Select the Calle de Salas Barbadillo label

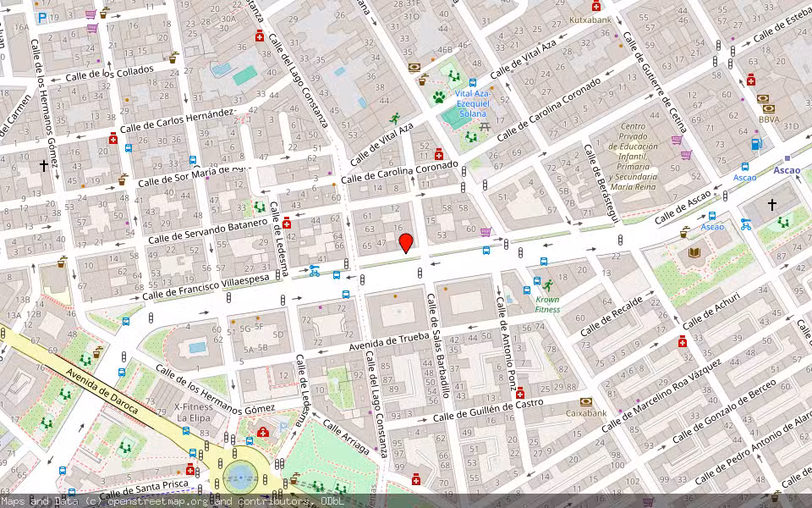(439, 345)
